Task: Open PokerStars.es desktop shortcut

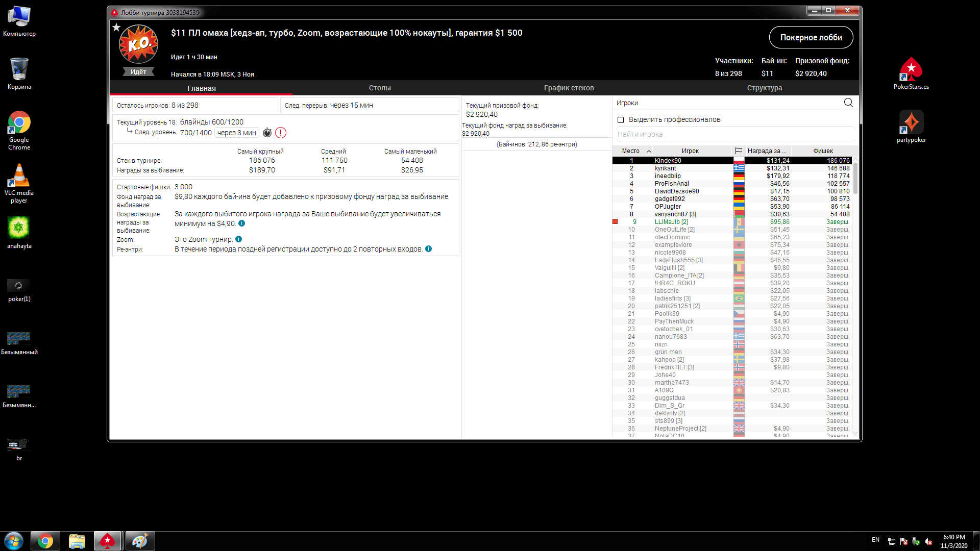Action: click(x=911, y=73)
